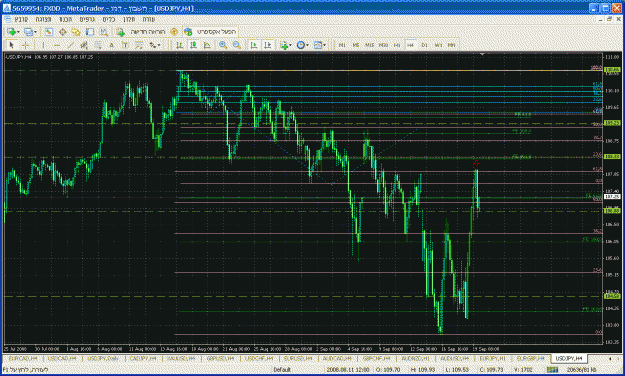The image size is (625, 376).
Task: Open the Default profile menu in status bar
Action: [x=282, y=370]
